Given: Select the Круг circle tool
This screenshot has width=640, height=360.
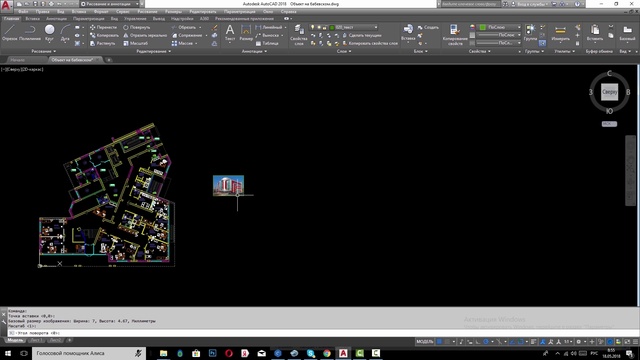Looking at the screenshot, I should point(49,33).
